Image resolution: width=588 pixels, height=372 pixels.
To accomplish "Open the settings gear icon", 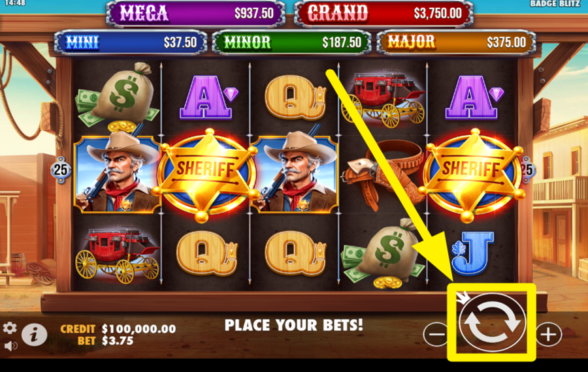I will [x=10, y=328].
